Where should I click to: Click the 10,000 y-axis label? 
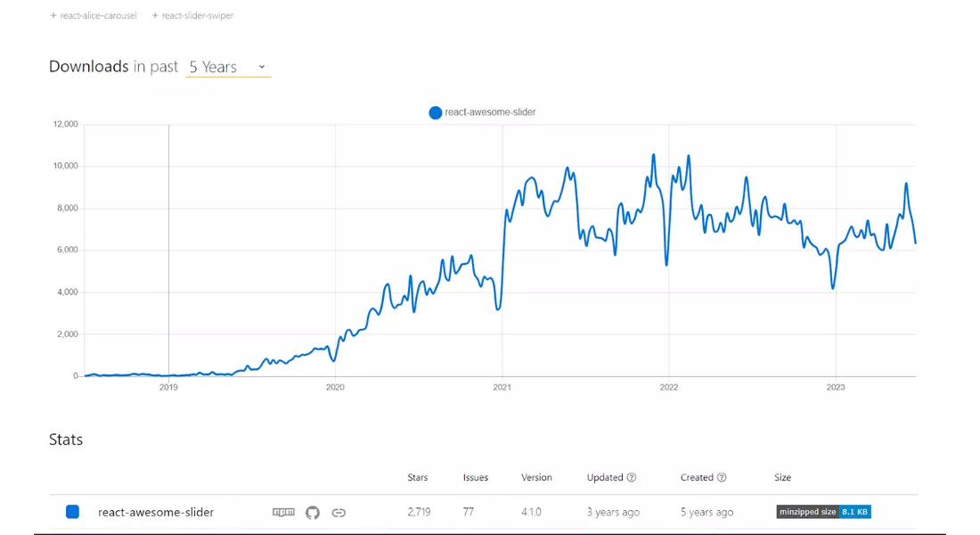[66, 166]
